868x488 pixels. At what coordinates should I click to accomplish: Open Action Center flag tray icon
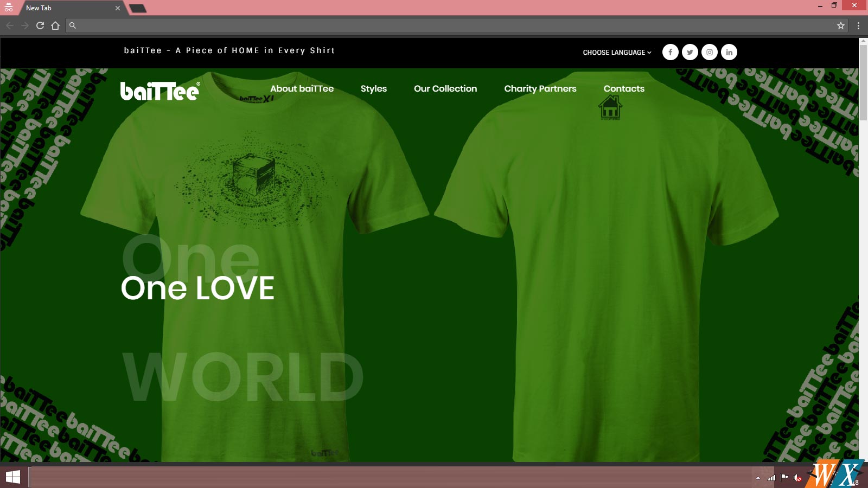784,478
